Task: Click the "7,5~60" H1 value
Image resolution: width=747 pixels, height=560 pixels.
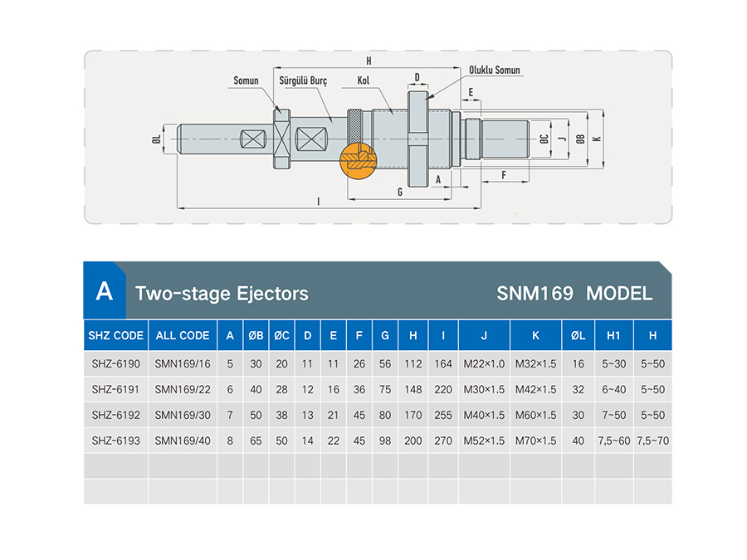Action: (x=613, y=441)
